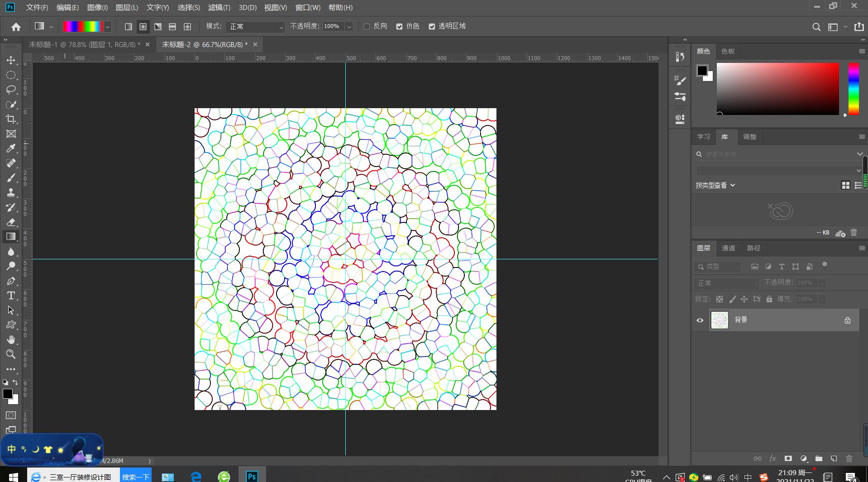The image size is (868, 482).
Task: Select the Move tool
Action: [x=11, y=60]
